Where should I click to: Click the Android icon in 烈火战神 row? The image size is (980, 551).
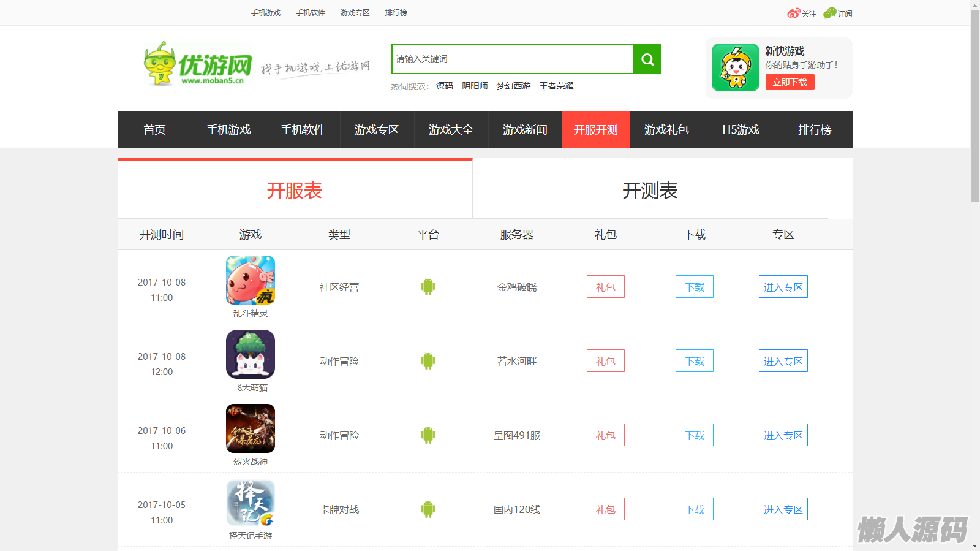[x=428, y=435]
